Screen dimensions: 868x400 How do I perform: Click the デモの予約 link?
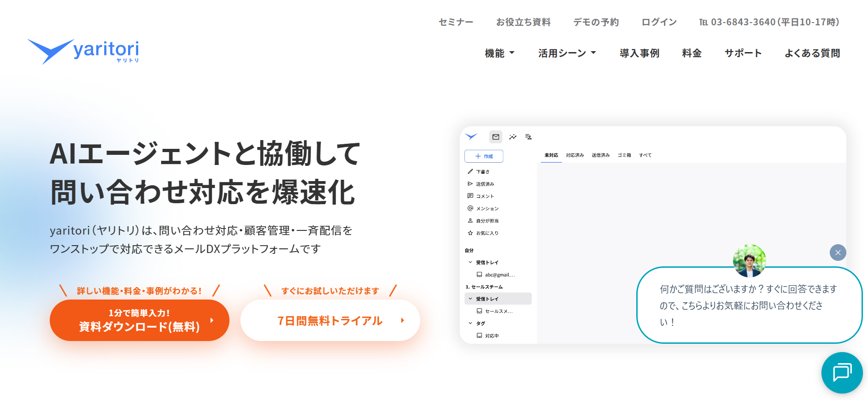pos(596,22)
